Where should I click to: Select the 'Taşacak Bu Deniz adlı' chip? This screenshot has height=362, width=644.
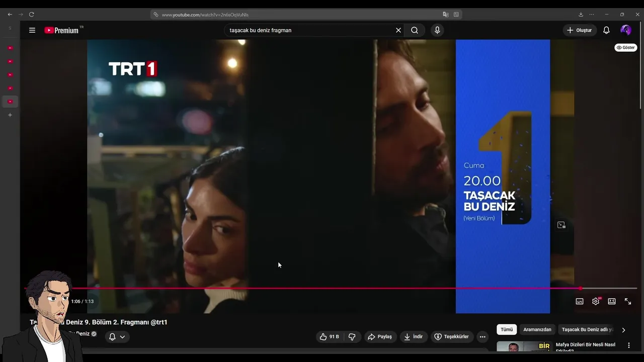(x=588, y=330)
